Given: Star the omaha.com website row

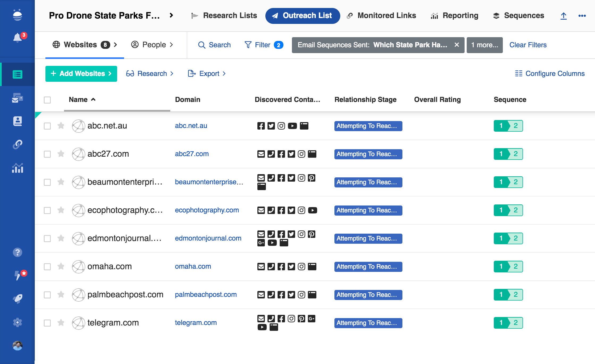Looking at the screenshot, I should click(x=61, y=266).
